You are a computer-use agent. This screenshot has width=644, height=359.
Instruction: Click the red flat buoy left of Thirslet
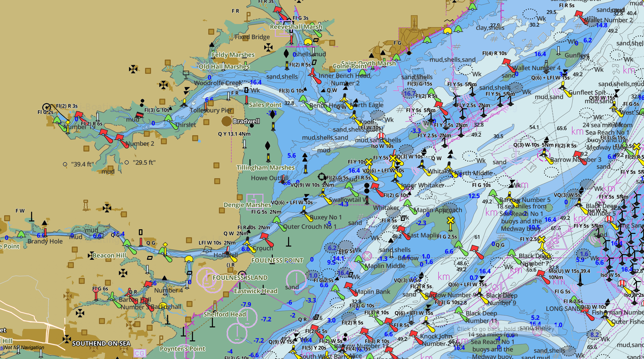click(x=140, y=115)
